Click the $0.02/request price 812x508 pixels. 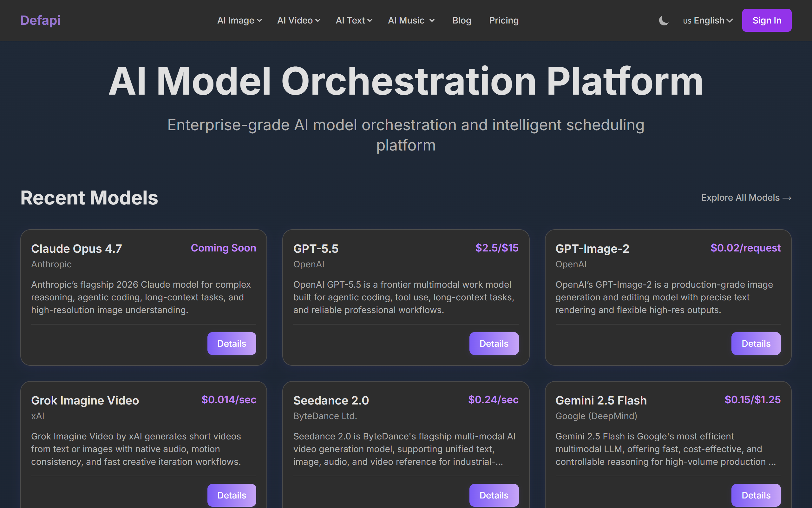746,248
